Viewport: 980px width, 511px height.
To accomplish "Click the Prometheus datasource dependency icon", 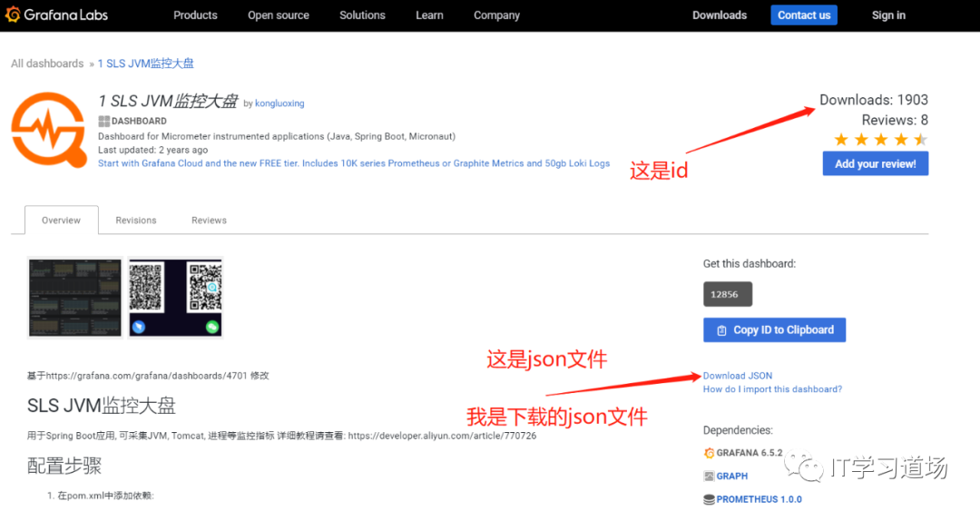I will coord(709,499).
